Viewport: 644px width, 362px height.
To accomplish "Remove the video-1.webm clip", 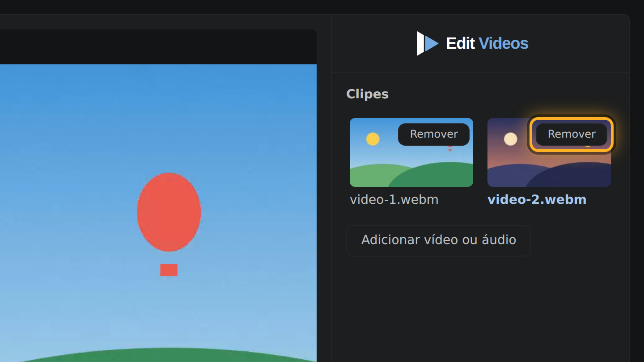I will tap(434, 134).
